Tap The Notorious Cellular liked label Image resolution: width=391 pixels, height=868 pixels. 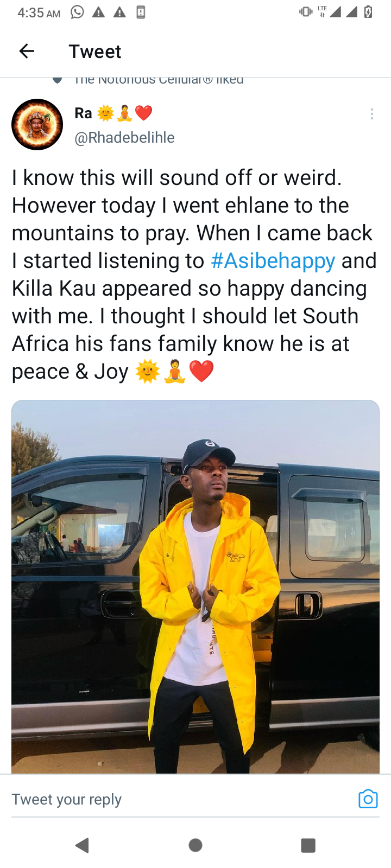click(159, 80)
